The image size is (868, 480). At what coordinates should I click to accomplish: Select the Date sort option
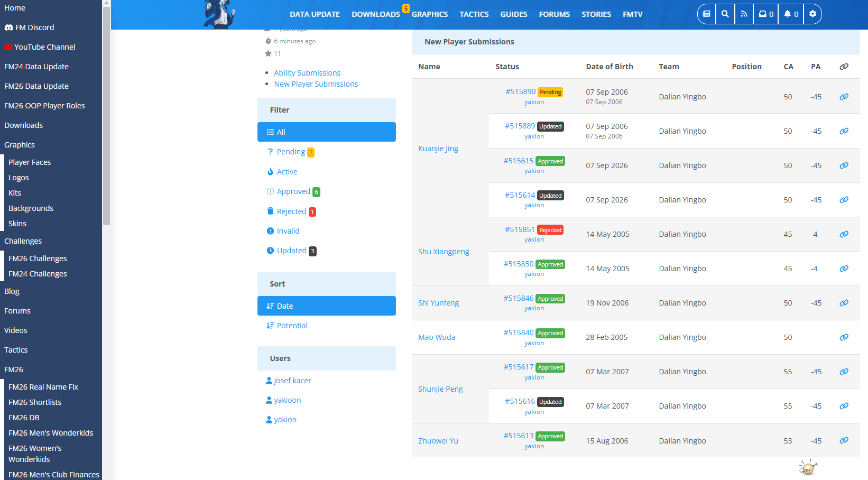click(x=284, y=306)
